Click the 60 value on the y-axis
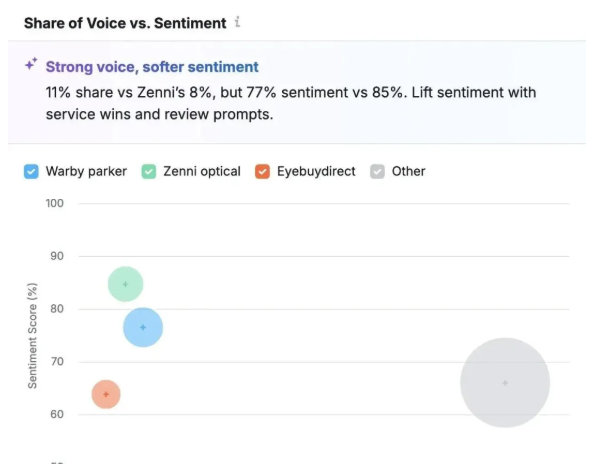This screenshot has height=464, width=611. pos(56,414)
